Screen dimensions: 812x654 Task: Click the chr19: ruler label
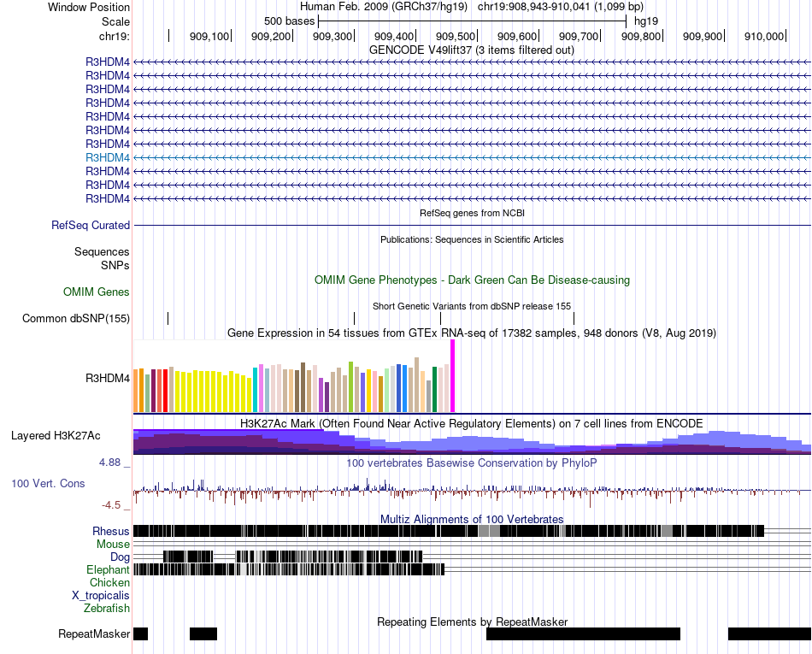(x=115, y=36)
